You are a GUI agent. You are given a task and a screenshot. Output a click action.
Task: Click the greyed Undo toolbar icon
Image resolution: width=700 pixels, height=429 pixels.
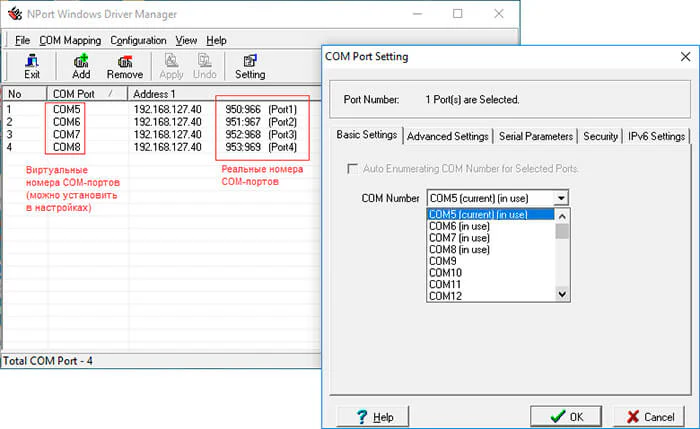pyautogui.click(x=204, y=67)
